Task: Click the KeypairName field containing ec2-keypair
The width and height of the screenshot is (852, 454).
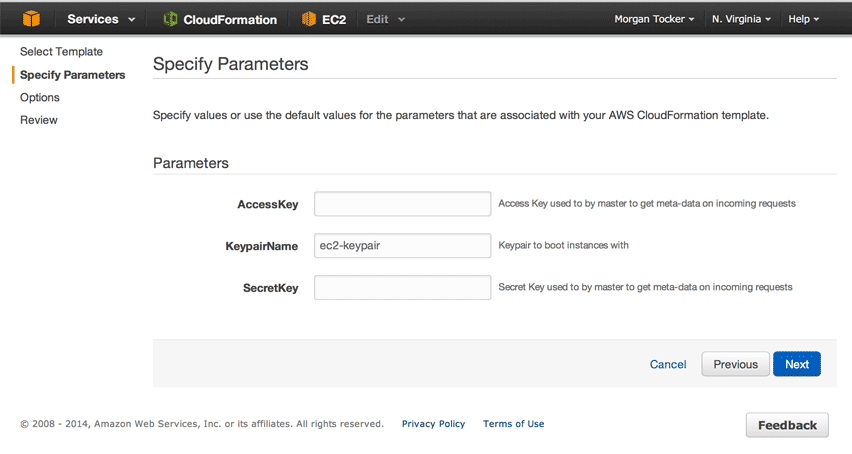Action: click(x=403, y=245)
